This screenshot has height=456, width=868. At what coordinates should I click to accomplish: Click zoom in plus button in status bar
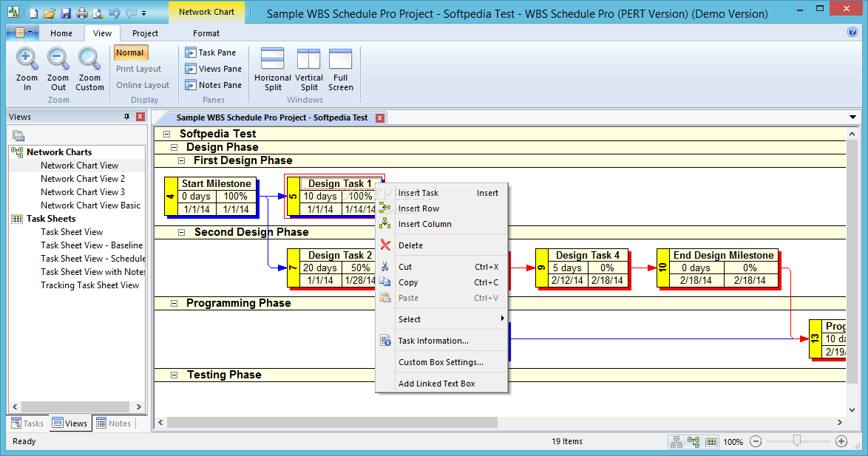[841, 442]
